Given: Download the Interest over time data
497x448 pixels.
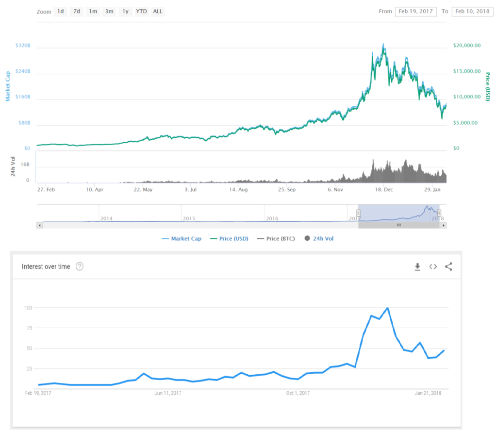Looking at the screenshot, I should (x=417, y=266).
